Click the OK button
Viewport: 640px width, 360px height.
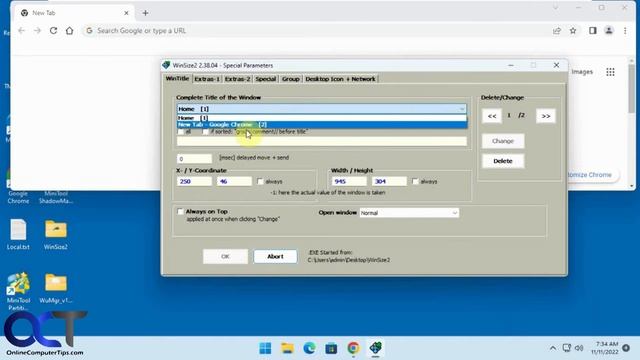(x=225, y=256)
